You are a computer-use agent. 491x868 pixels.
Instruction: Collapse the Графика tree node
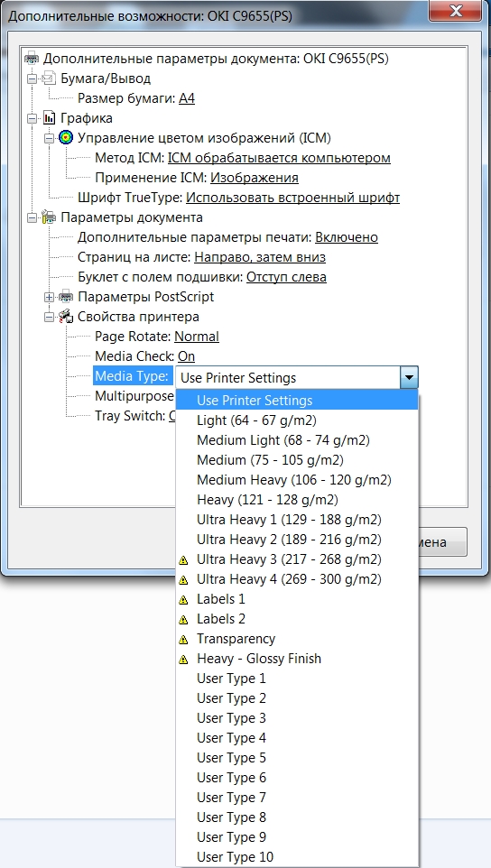tap(32, 118)
